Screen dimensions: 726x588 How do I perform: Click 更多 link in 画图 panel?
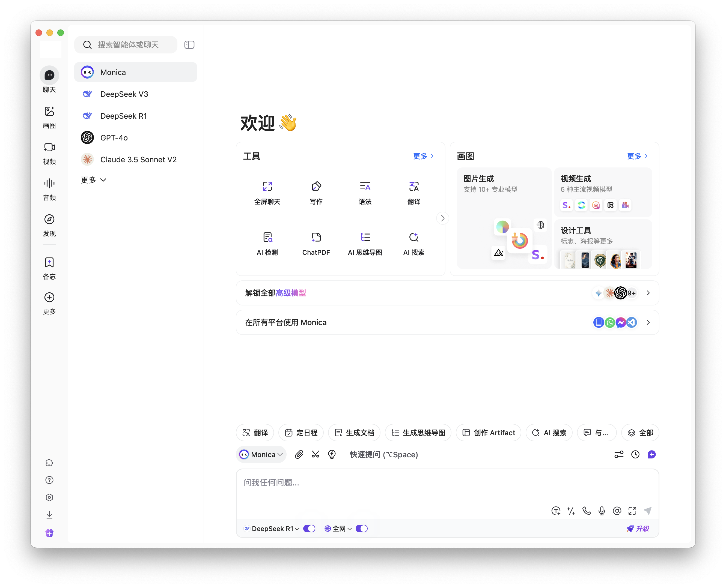[x=637, y=156]
